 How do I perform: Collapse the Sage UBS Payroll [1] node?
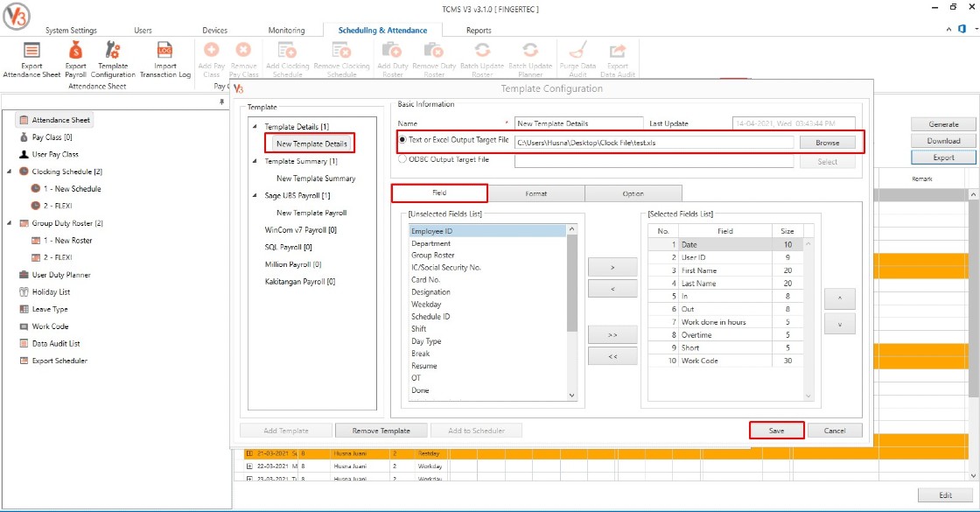click(x=255, y=196)
